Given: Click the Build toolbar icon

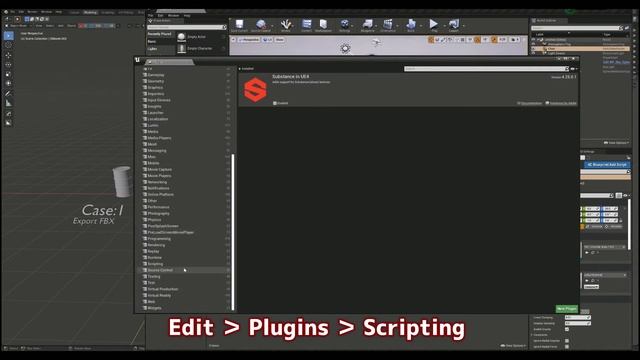Looking at the screenshot, I should point(411,25).
